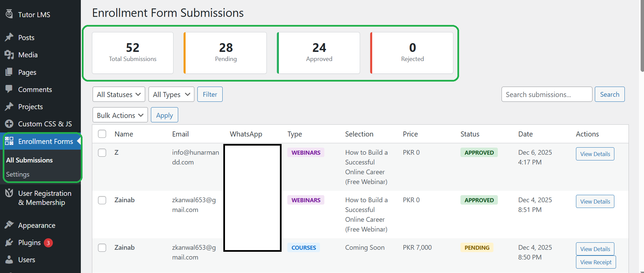The width and height of the screenshot is (644, 273).
Task: Open the All Statuses dropdown
Action: click(x=119, y=94)
